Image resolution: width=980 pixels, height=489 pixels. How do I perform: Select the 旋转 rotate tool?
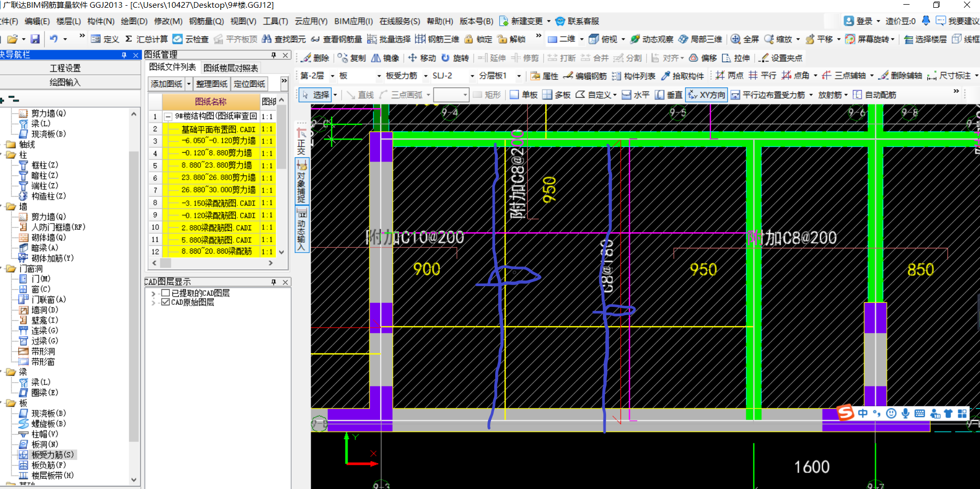tap(455, 58)
